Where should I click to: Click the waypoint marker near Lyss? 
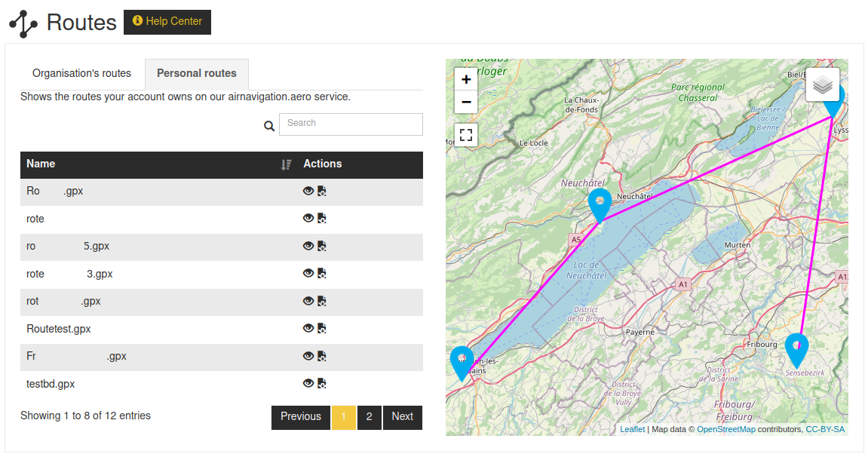(836, 109)
